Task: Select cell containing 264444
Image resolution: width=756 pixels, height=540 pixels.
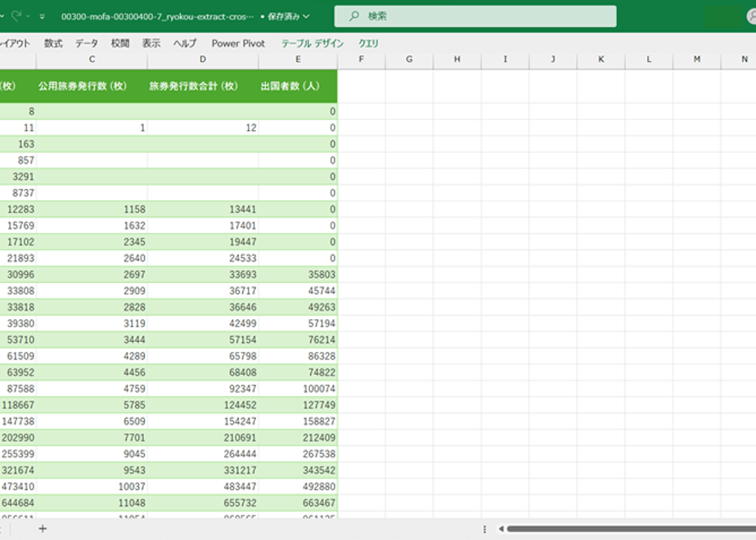Action: (x=203, y=454)
